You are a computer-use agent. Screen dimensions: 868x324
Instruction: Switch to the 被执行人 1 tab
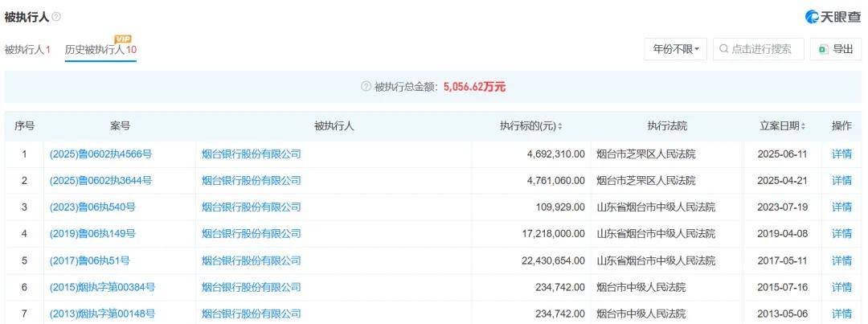pyautogui.click(x=27, y=50)
